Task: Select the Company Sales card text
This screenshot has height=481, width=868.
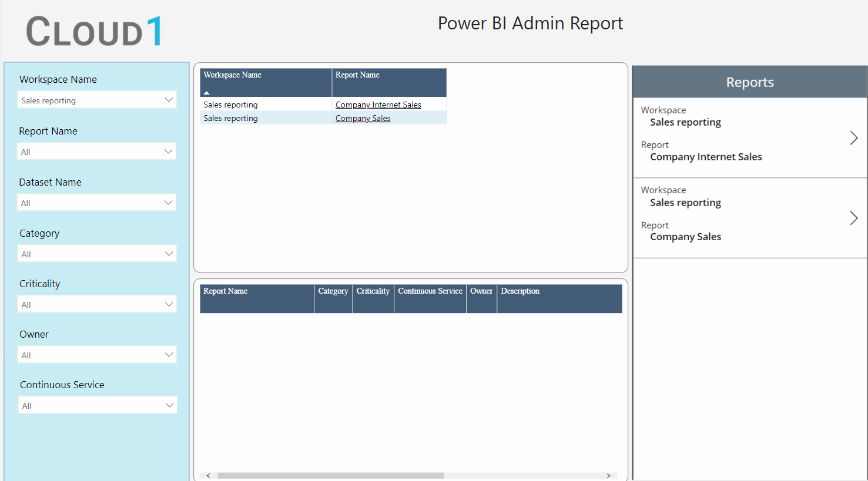Action: [685, 237]
